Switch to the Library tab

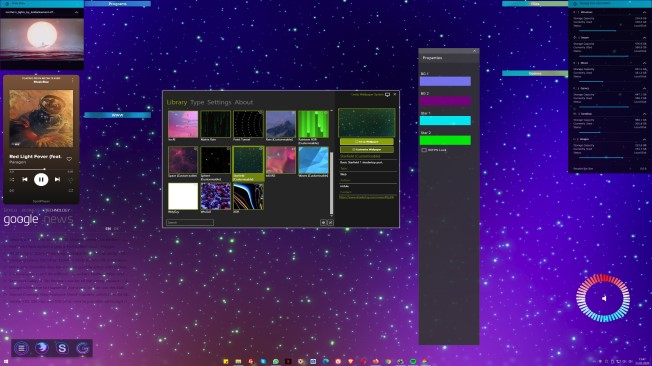[x=177, y=102]
